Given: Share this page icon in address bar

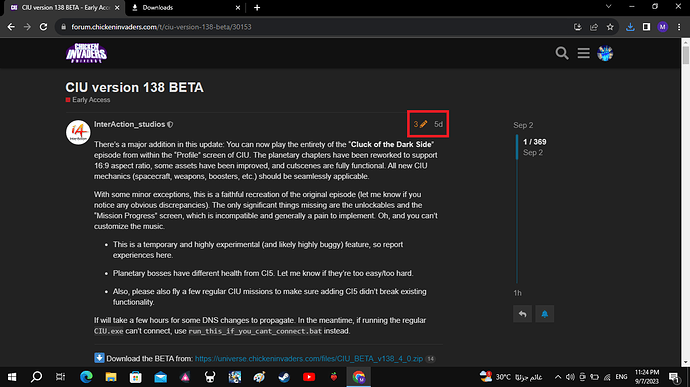Looking at the screenshot, I should pyautogui.click(x=594, y=27).
